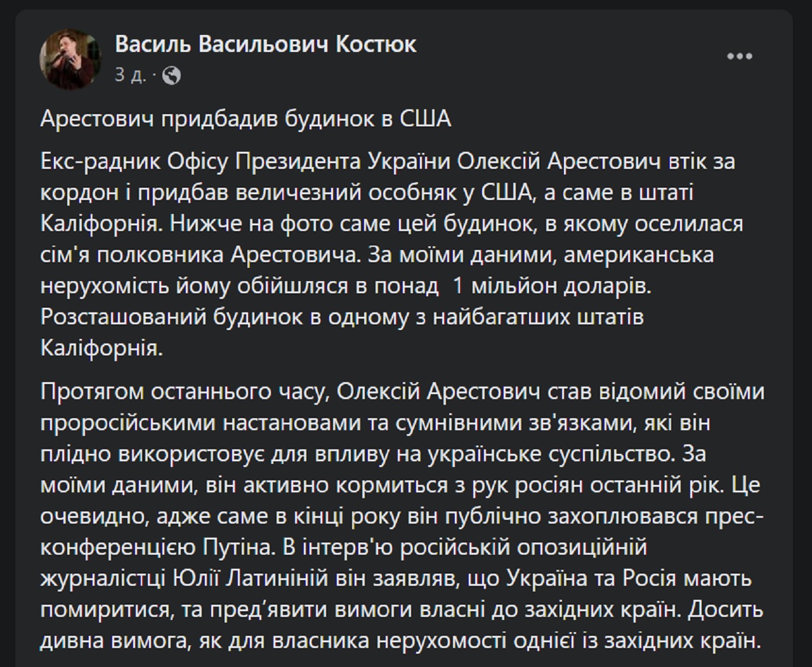This screenshot has width=812, height=667.
Task: Click the text "1 мільйон доларів"
Action: [551, 286]
